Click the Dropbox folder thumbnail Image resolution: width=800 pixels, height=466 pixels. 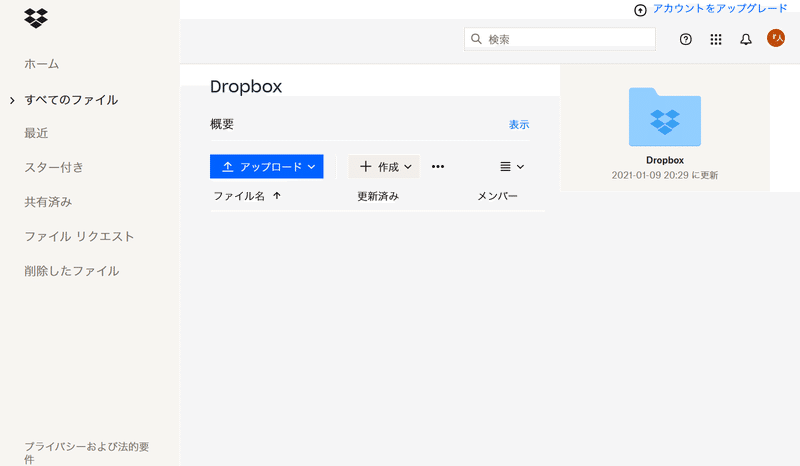665,117
